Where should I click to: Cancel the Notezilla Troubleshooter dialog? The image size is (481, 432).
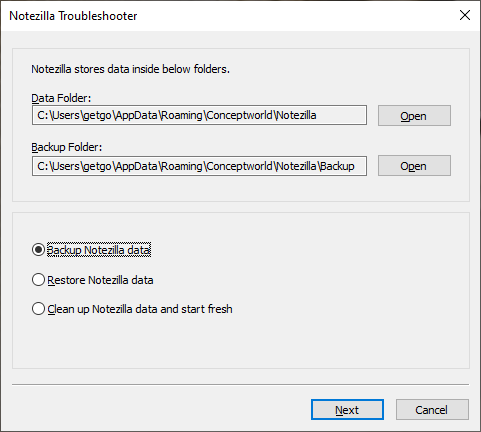[432, 410]
